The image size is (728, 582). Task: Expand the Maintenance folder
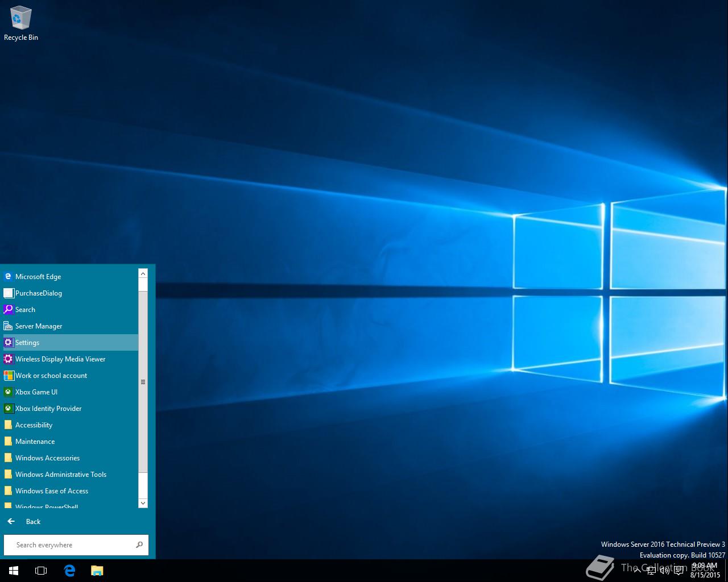coord(71,441)
